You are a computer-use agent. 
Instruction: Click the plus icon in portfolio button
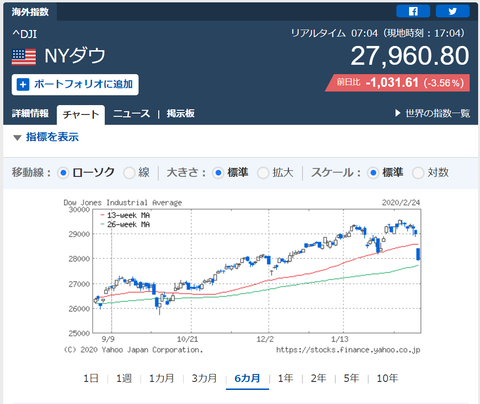coord(23,84)
